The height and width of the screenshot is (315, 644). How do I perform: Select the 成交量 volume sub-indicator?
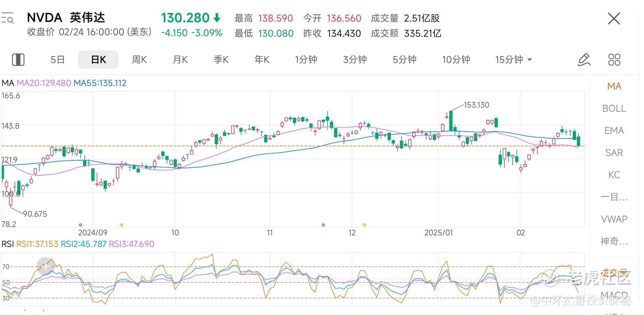pyautogui.click(x=614, y=273)
